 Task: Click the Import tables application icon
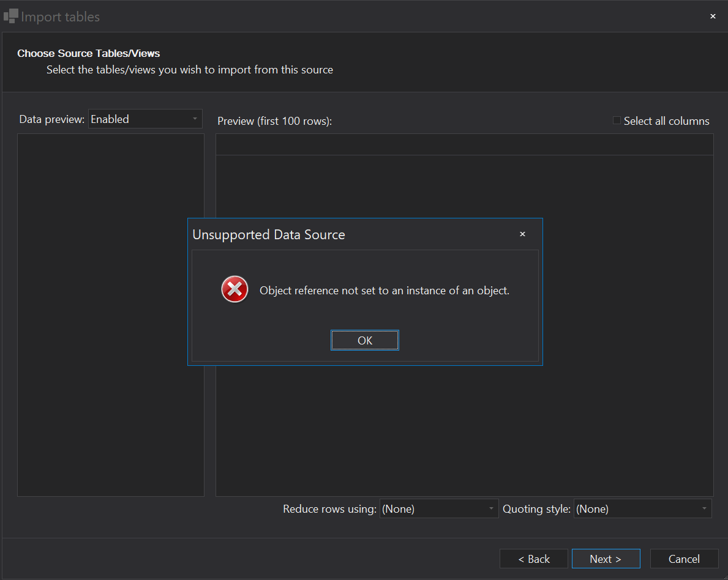pyautogui.click(x=10, y=15)
